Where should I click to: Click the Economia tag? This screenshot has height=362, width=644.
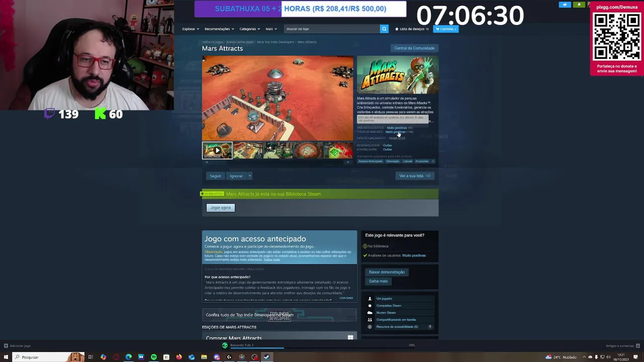click(x=422, y=161)
